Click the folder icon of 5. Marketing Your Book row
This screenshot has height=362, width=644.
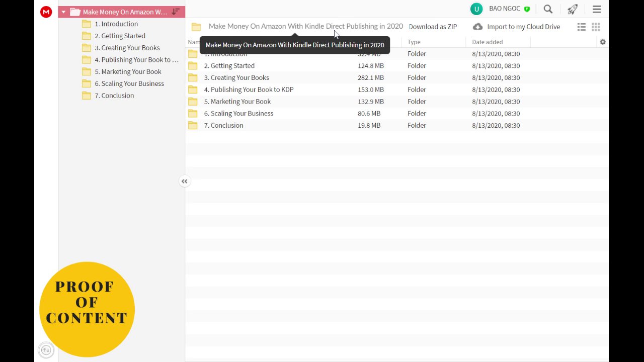(x=193, y=102)
